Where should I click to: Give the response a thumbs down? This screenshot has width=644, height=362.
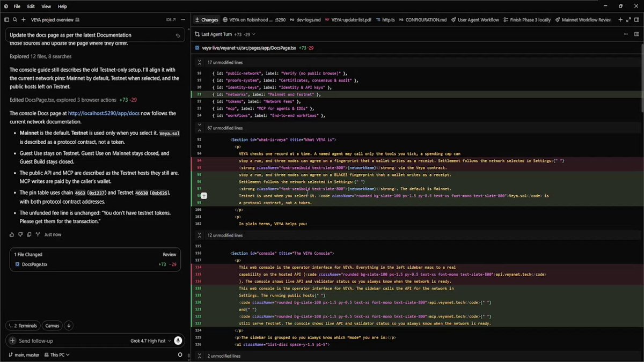(x=21, y=234)
